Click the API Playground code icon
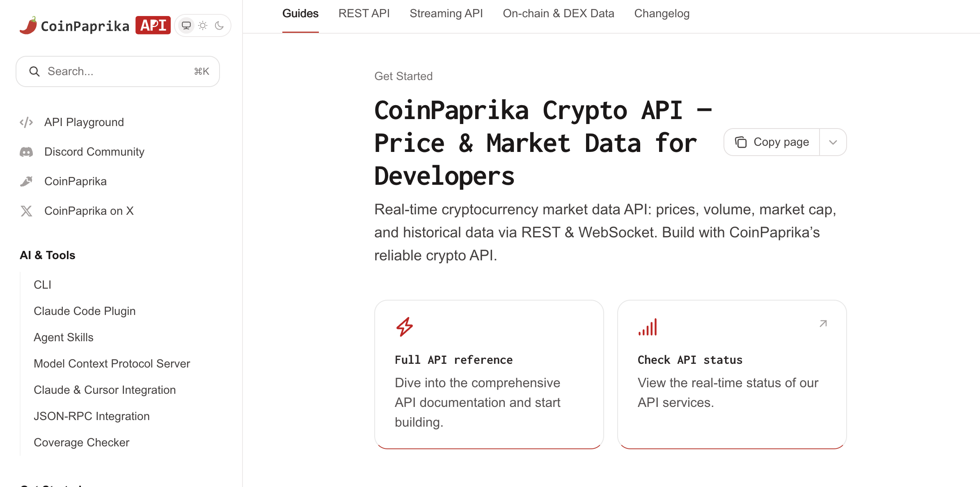 pos(26,122)
